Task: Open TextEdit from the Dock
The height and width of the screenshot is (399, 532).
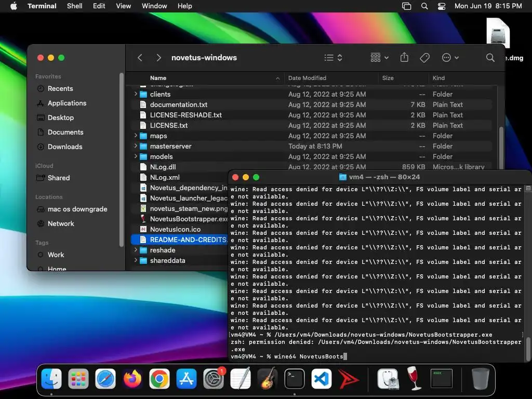Action: 240,379
